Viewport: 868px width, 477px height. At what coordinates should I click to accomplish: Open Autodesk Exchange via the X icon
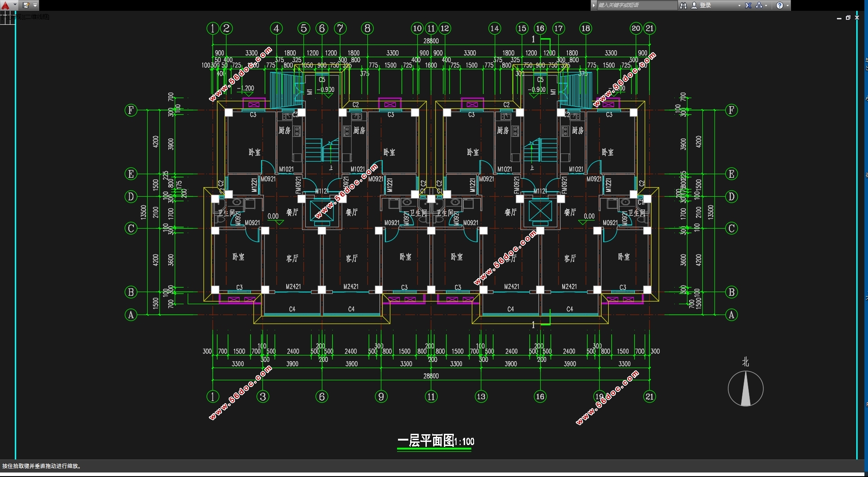coord(748,5)
